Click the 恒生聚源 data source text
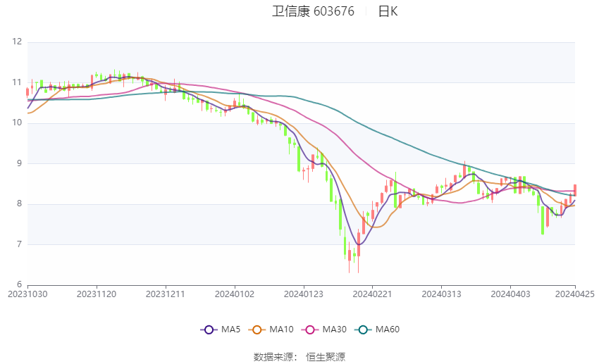This screenshot has height=364, width=599. click(326, 357)
